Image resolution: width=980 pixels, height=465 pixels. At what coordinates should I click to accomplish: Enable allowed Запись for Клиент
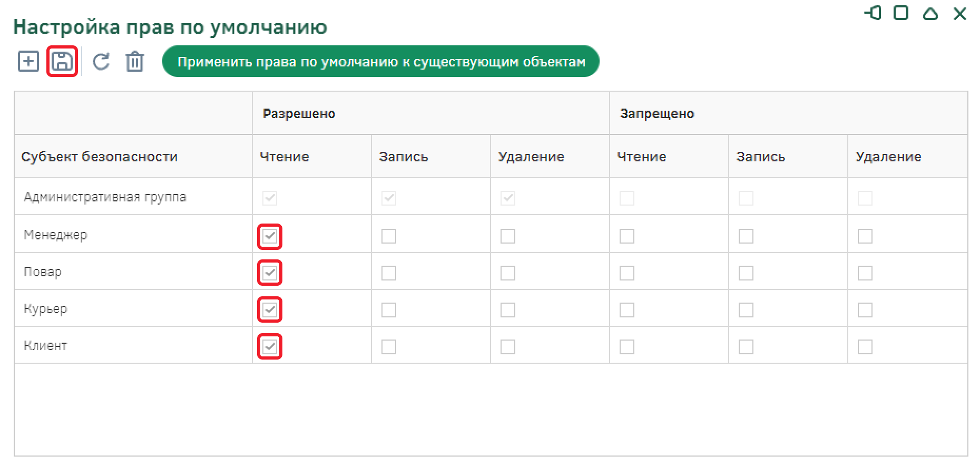389,347
